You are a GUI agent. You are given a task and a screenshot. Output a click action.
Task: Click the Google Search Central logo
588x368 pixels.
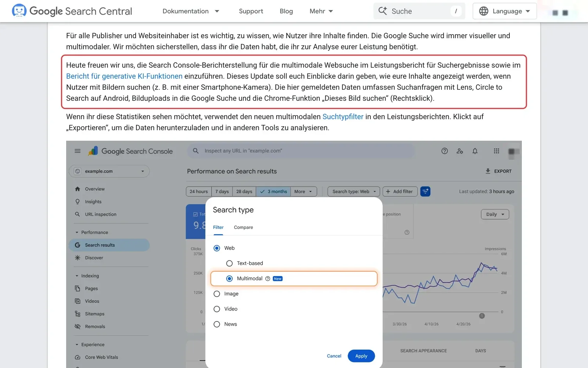72,11
